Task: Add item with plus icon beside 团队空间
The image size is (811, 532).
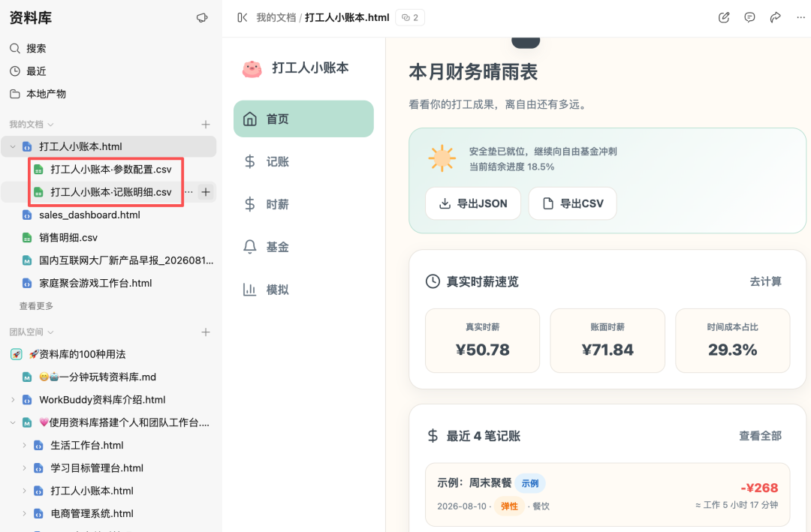Action: (206, 332)
